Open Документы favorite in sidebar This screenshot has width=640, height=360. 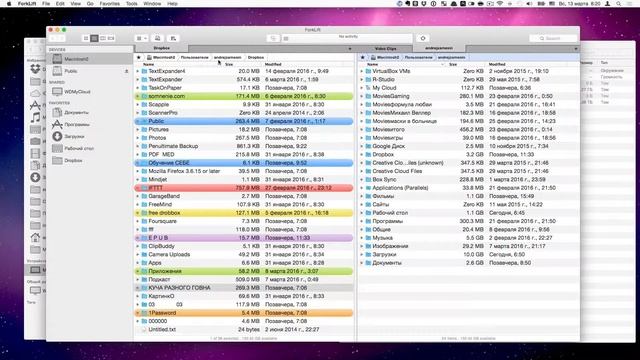[x=89, y=112]
